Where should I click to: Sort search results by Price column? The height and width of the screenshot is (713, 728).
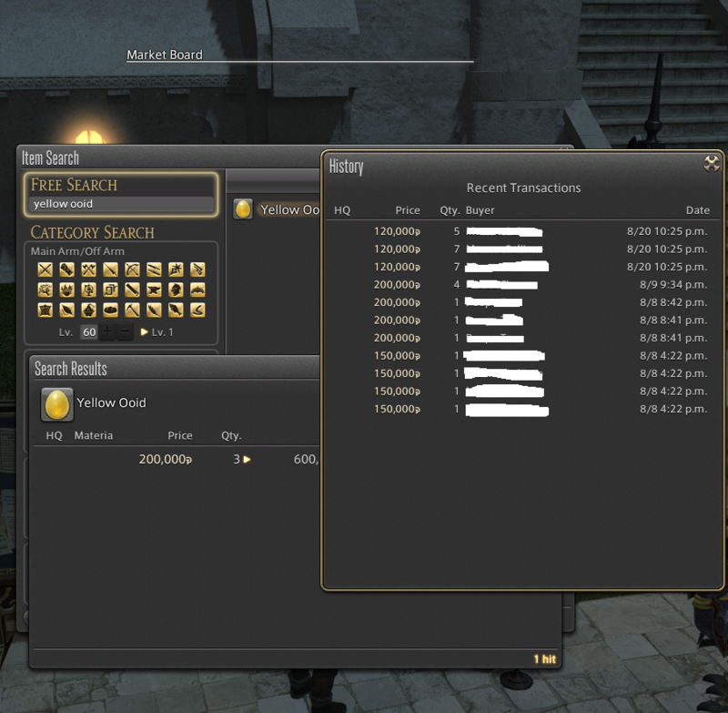coord(180,435)
